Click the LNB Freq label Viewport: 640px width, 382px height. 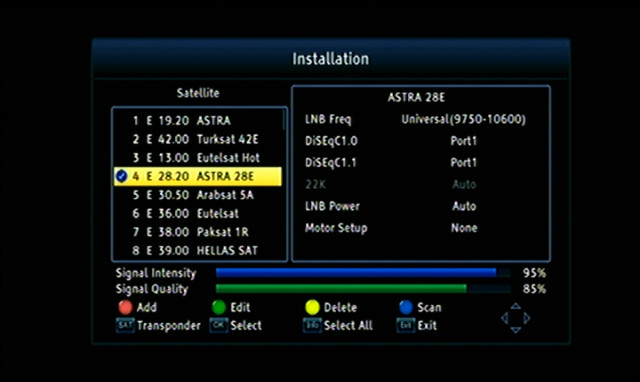coord(328,119)
